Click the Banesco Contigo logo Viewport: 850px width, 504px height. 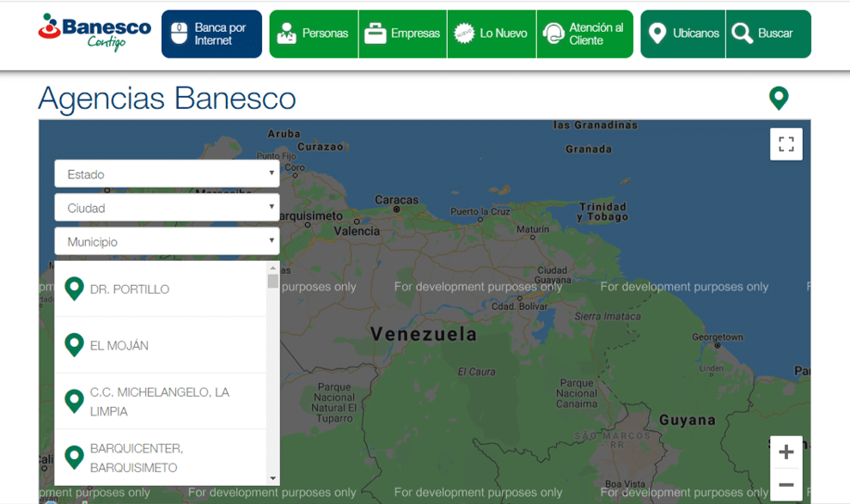[95, 33]
